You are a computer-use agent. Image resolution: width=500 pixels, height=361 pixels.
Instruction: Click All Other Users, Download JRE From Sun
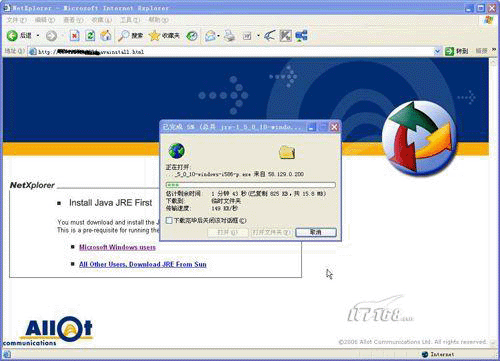click(143, 264)
